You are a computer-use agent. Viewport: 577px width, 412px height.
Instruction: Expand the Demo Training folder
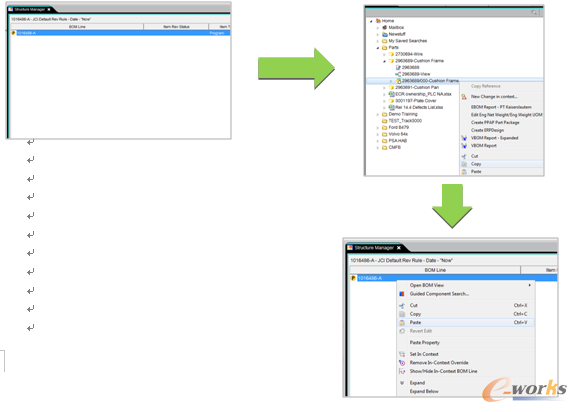point(378,114)
